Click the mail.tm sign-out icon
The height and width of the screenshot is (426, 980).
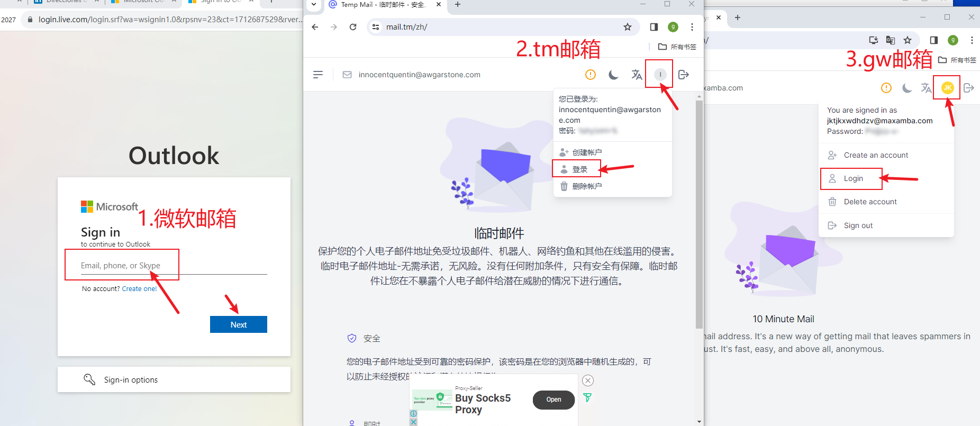(684, 75)
